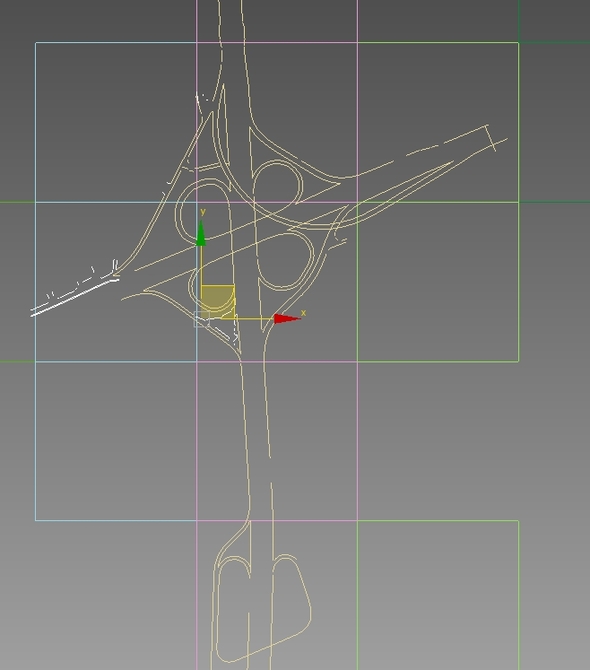Click the yellow X-axis shaft of the gizmo
Image resolution: width=590 pixels, height=670 pixels.
pyautogui.click(x=255, y=319)
